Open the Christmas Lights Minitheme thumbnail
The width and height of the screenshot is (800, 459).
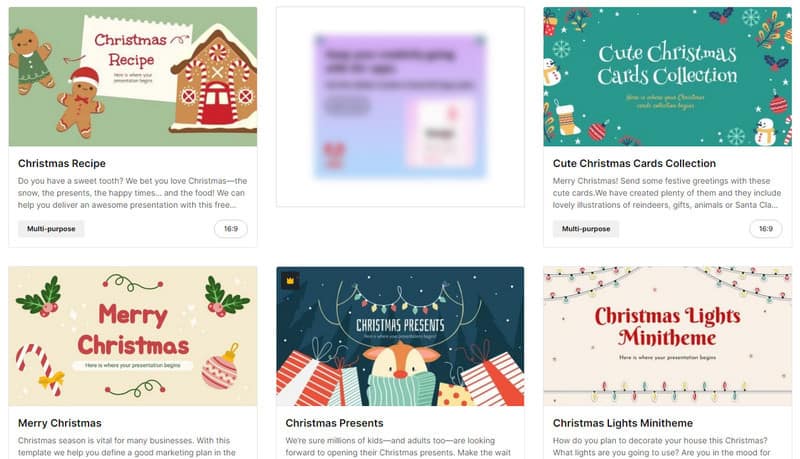click(667, 336)
